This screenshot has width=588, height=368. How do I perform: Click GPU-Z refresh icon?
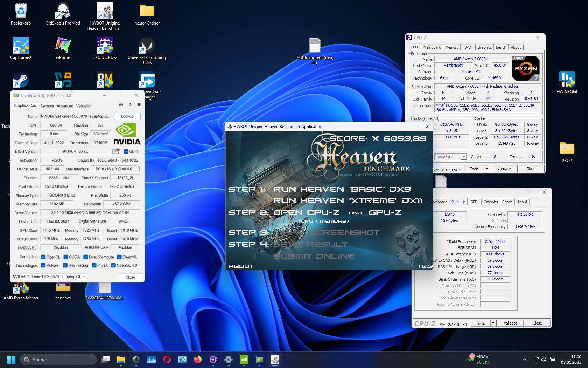coord(130,105)
